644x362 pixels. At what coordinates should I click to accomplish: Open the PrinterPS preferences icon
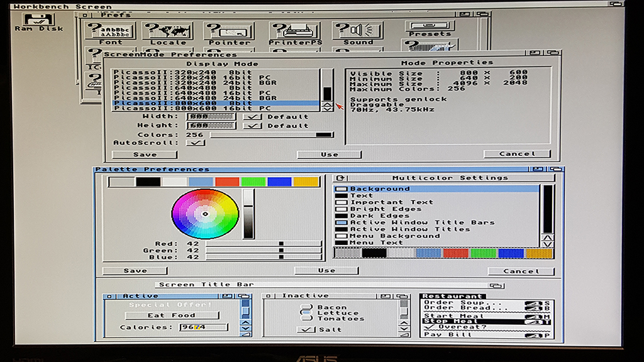point(295,34)
